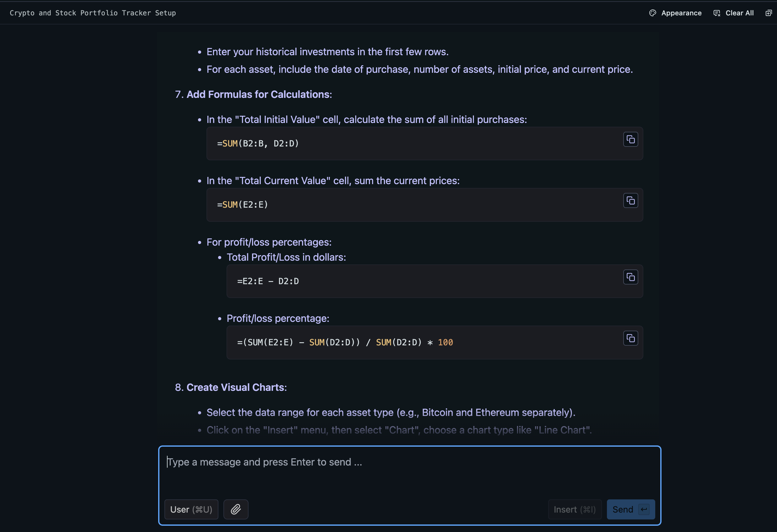Copy the =E2:E – D2:D formula
The width and height of the screenshot is (777, 532).
[630, 277]
